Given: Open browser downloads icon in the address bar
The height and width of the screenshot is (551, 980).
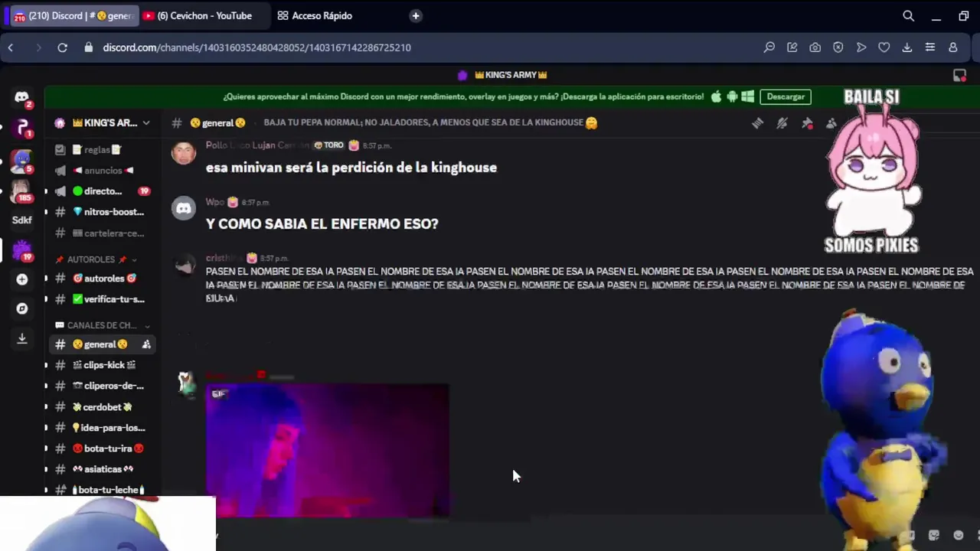Looking at the screenshot, I should coord(907,47).
